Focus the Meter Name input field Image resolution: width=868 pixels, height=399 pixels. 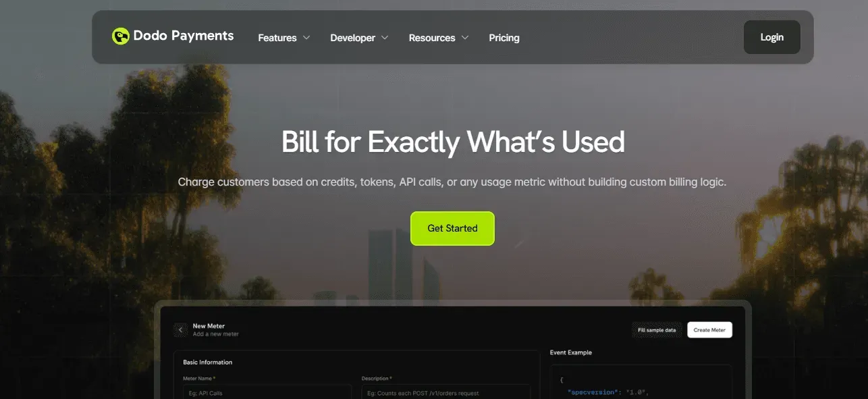point(267,392)
